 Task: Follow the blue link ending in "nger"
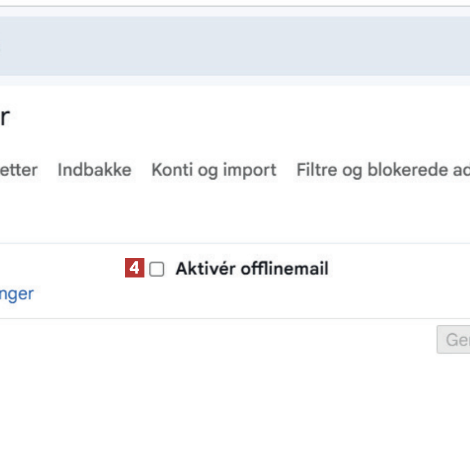coord(17,293)
